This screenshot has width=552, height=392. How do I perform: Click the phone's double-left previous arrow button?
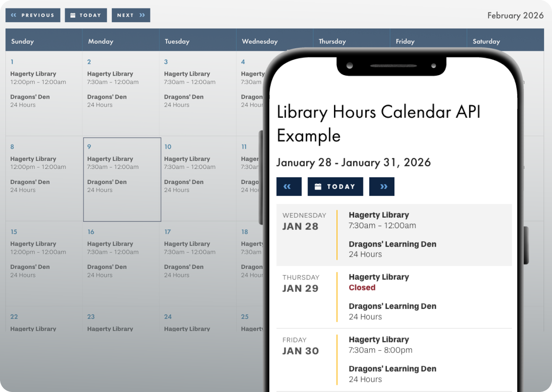289,187
